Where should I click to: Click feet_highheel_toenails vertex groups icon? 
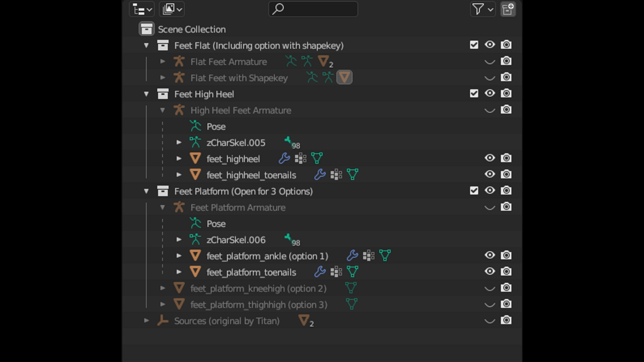pos(336,174)
